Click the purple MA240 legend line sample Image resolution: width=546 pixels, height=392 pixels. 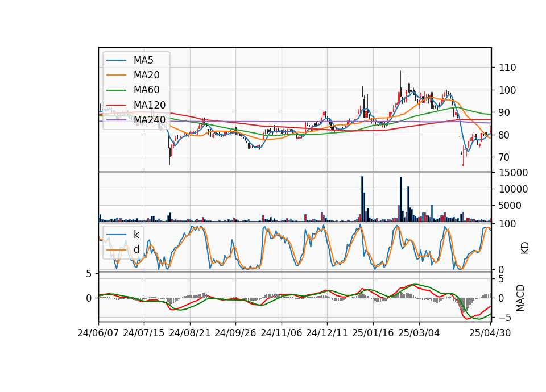[x=116, y=120]
